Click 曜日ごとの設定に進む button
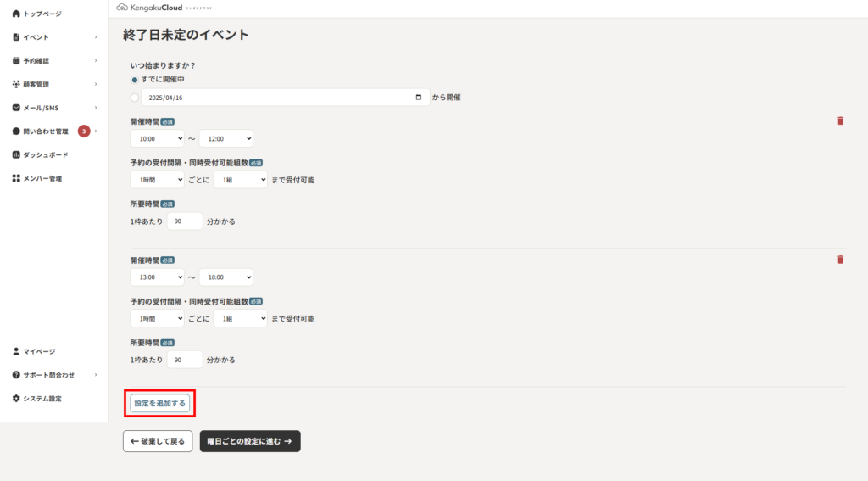868x481 pixels. point(250,441)
